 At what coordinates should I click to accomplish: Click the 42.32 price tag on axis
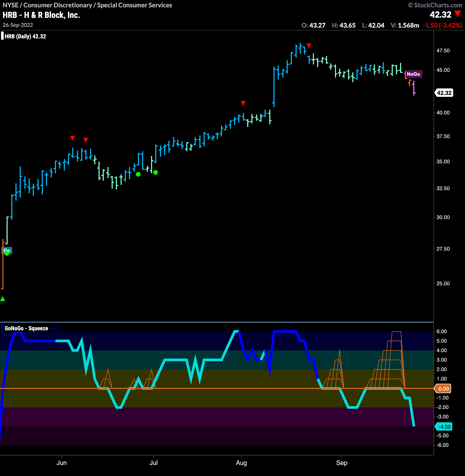(x=444, y=93)
